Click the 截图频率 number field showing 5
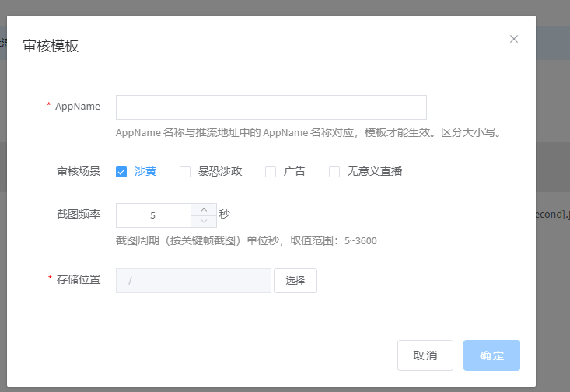Viewport: 570px width, 392px height. click(153, 215)
